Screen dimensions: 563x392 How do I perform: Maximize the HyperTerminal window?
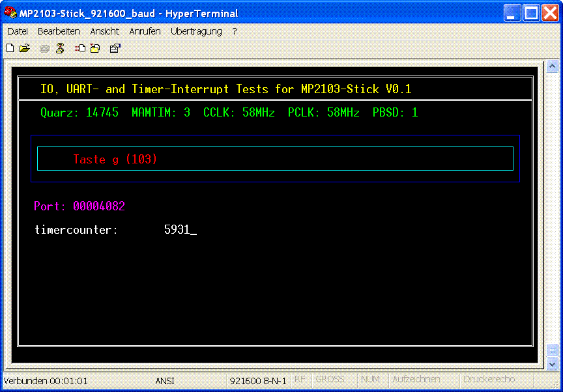(532, 13)
